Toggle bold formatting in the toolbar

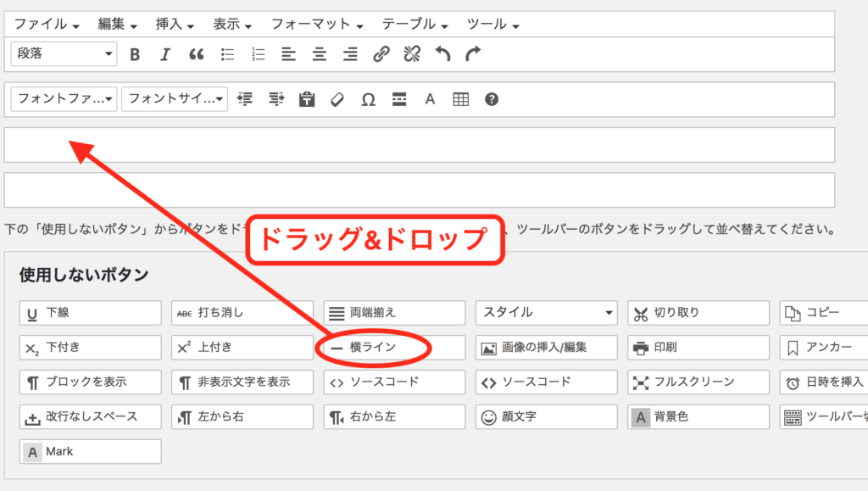click(x=135, y=54)
